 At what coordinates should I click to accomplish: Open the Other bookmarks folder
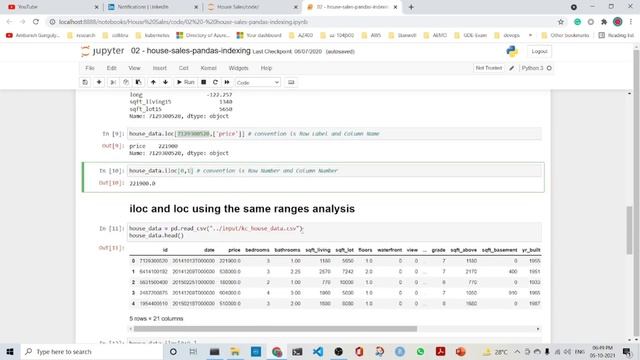click(565, 36)
